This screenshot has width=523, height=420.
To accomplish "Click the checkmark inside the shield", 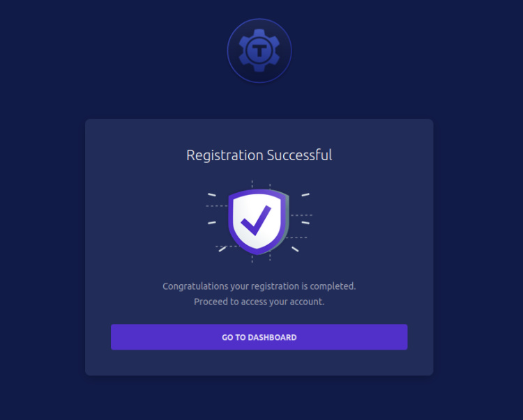I will (x=255, y=221).
